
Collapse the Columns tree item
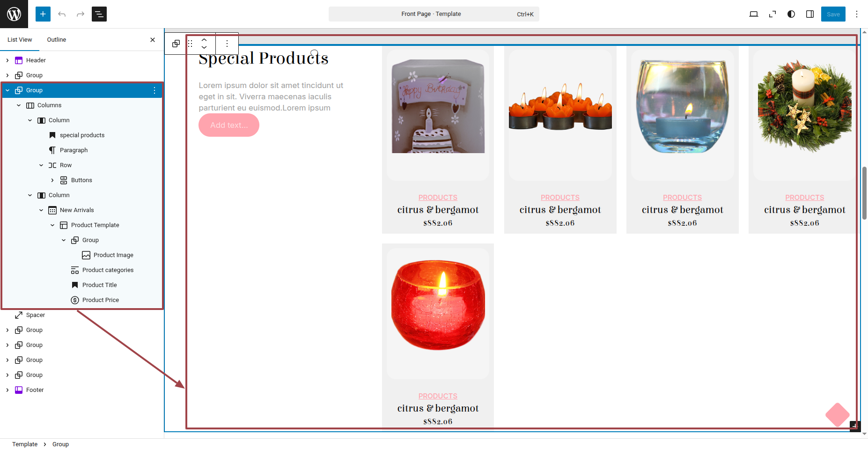(x=19, y=105)
